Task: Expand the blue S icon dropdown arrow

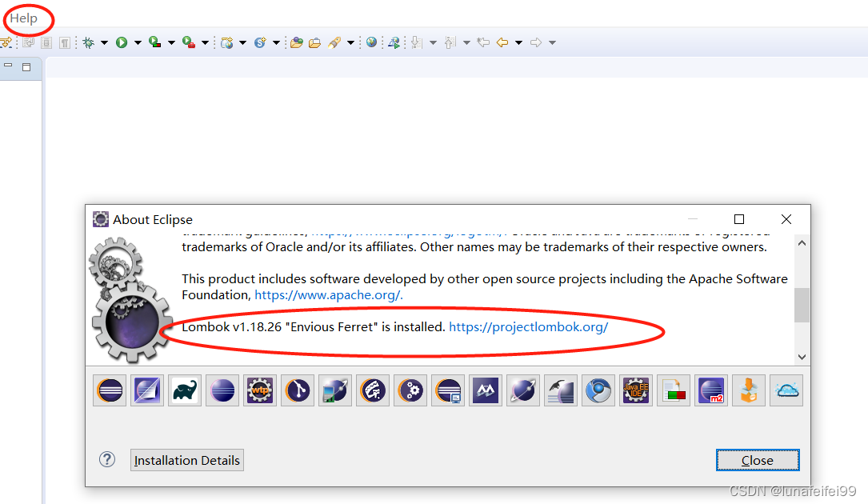Action: pyautogui.click(x=276, y=42)
